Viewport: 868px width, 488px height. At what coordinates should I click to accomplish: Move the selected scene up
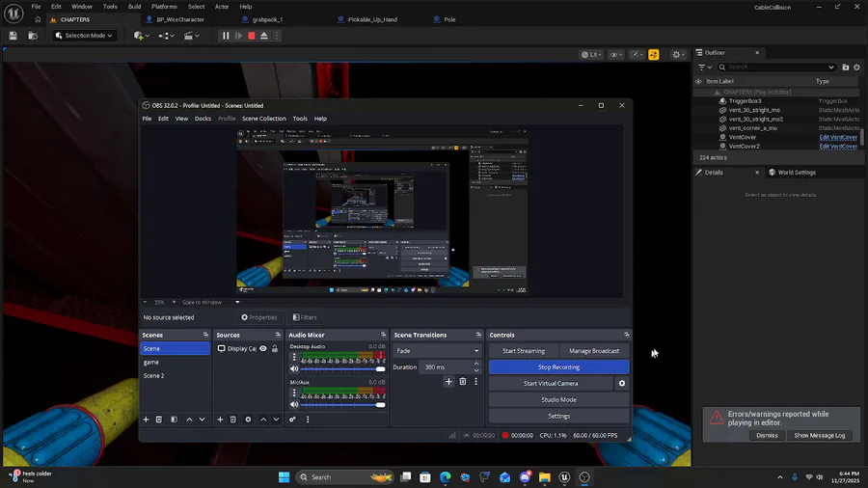[189, 420]
